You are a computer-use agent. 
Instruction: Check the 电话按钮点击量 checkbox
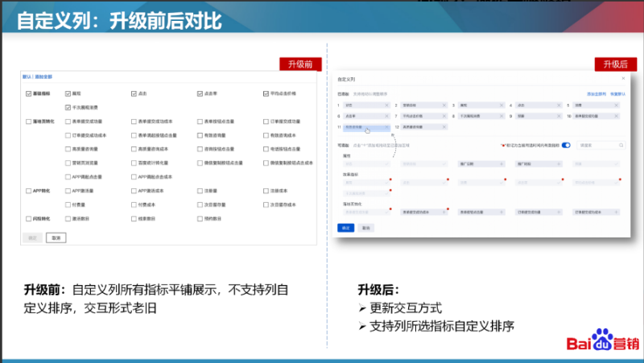[x=266, y=149]
